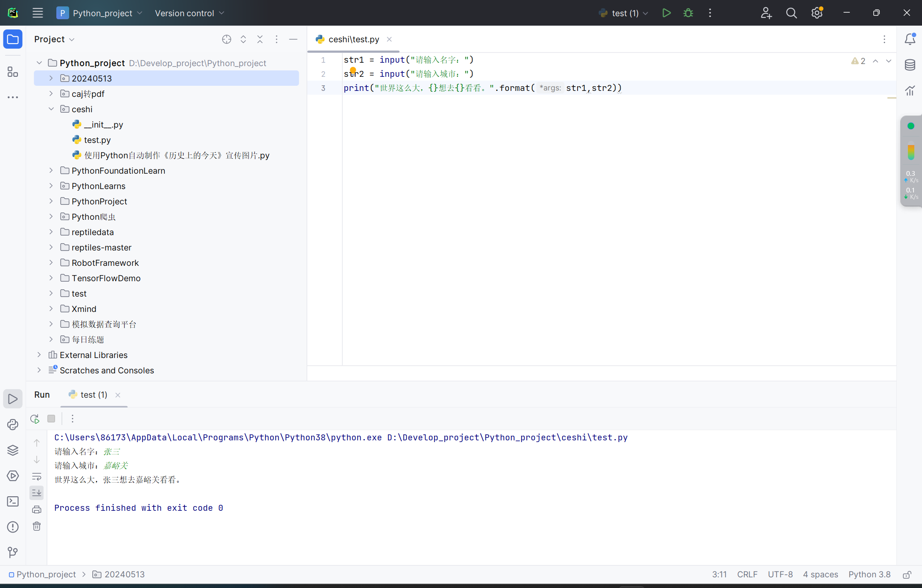Screen dimensions: 922x588
Task: Open Services tool window icon
Action: (13, 476)
